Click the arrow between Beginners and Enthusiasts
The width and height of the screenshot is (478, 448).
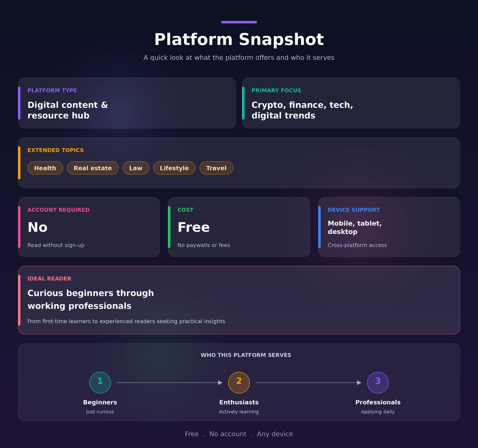coord(169,383)
